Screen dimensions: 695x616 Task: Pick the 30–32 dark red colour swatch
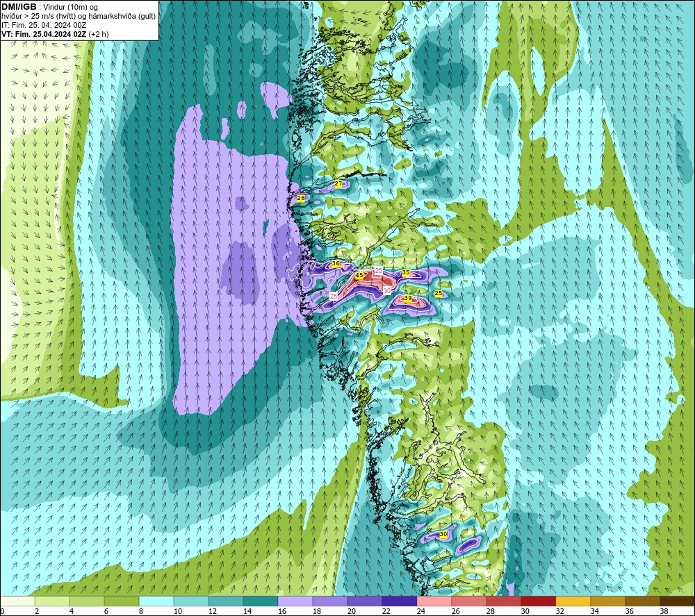click(x=539, y=601)
